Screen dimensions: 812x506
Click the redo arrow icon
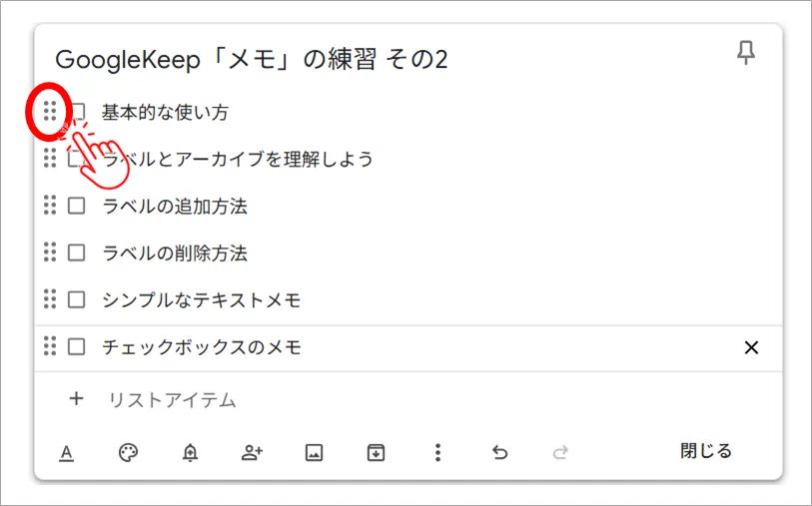tap(561, 453)
